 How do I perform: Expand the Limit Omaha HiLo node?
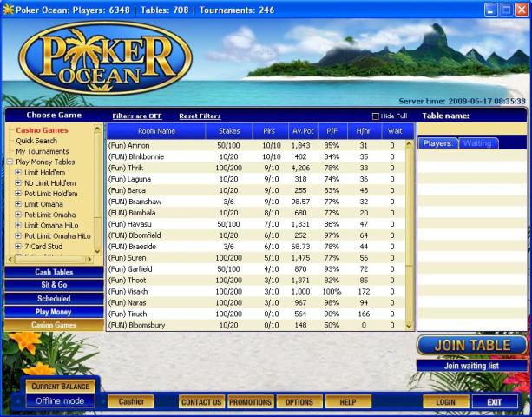(x=18, y=225)
